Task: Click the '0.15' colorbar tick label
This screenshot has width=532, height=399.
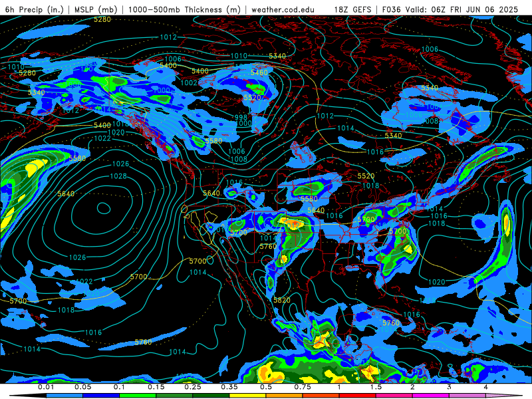Action: 156,387
